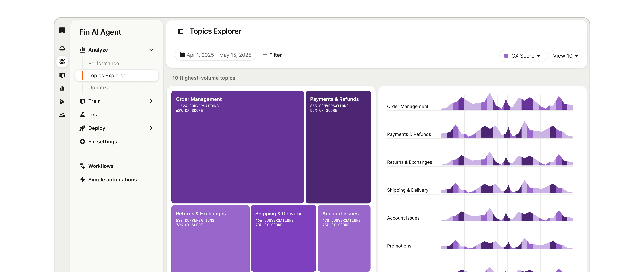Click the add Filter button
This screenshot has height=272, width=644.
point(272,55)
